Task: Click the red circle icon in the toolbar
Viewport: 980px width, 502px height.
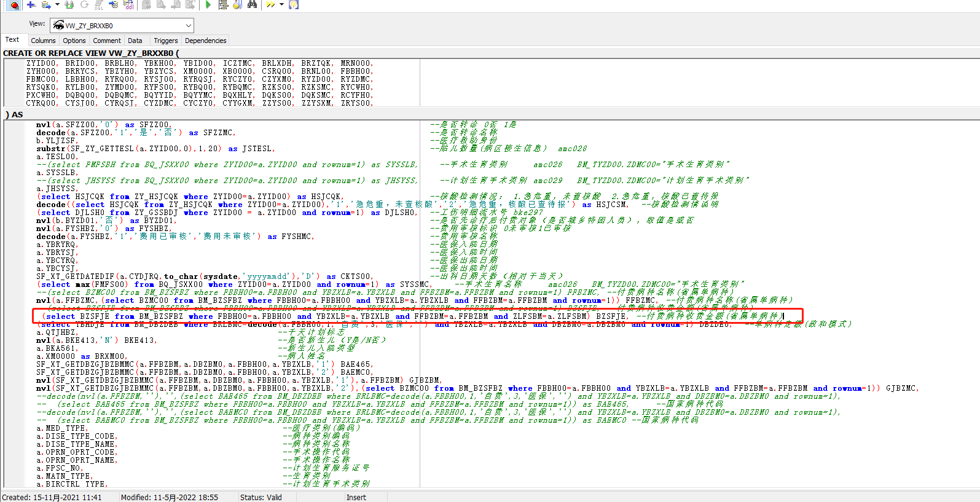Action: click(14, 5)
